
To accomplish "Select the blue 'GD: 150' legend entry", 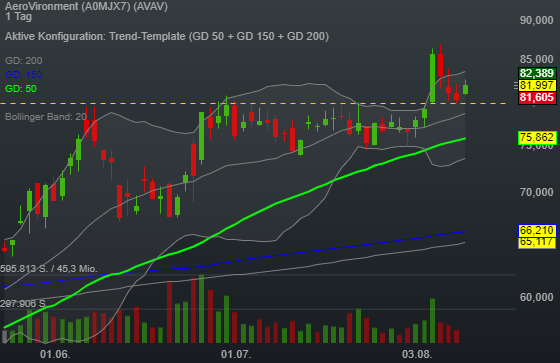I will (24, 74).
